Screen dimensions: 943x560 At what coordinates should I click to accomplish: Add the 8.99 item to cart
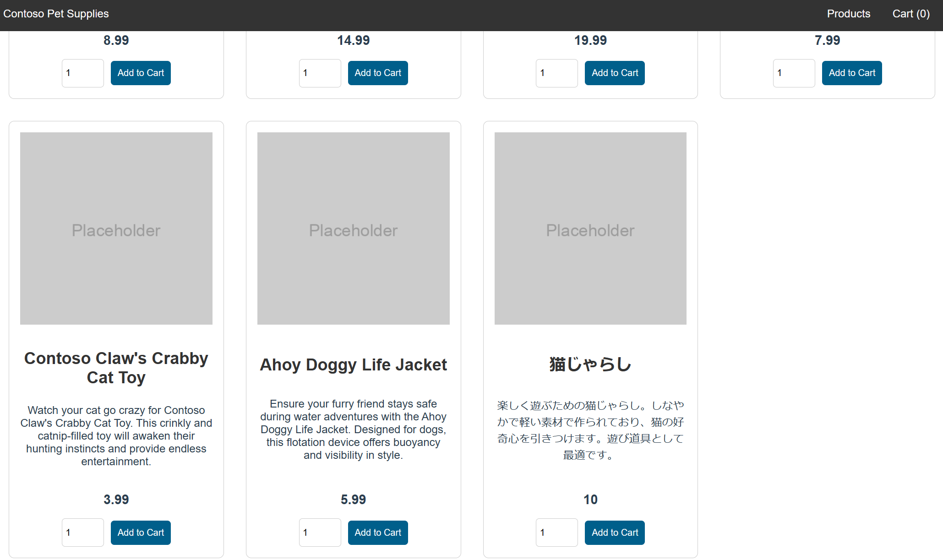point(141,73)
